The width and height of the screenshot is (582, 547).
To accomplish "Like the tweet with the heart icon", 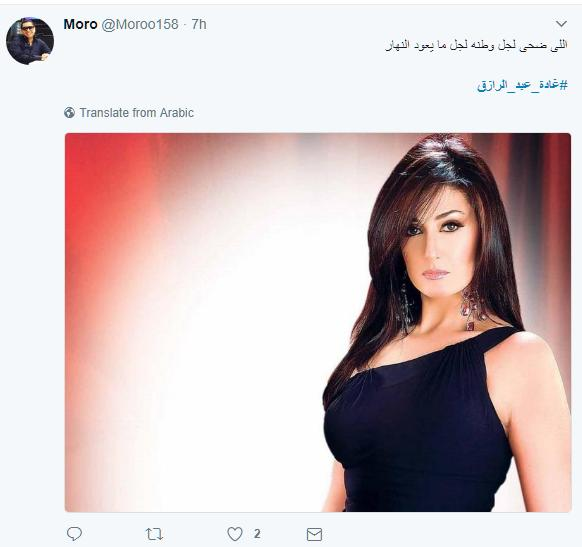I will [x=235, y=534].
